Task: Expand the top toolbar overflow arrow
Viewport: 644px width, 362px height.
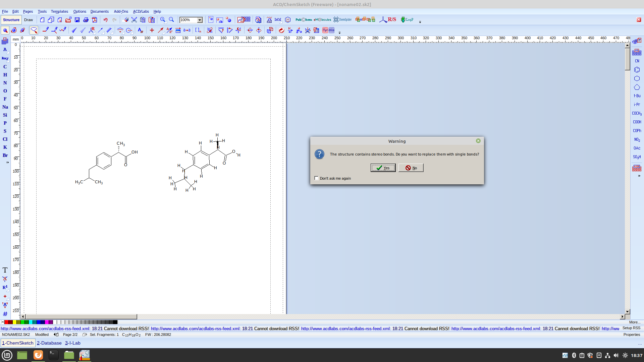Action: click(x=420, y=22)
